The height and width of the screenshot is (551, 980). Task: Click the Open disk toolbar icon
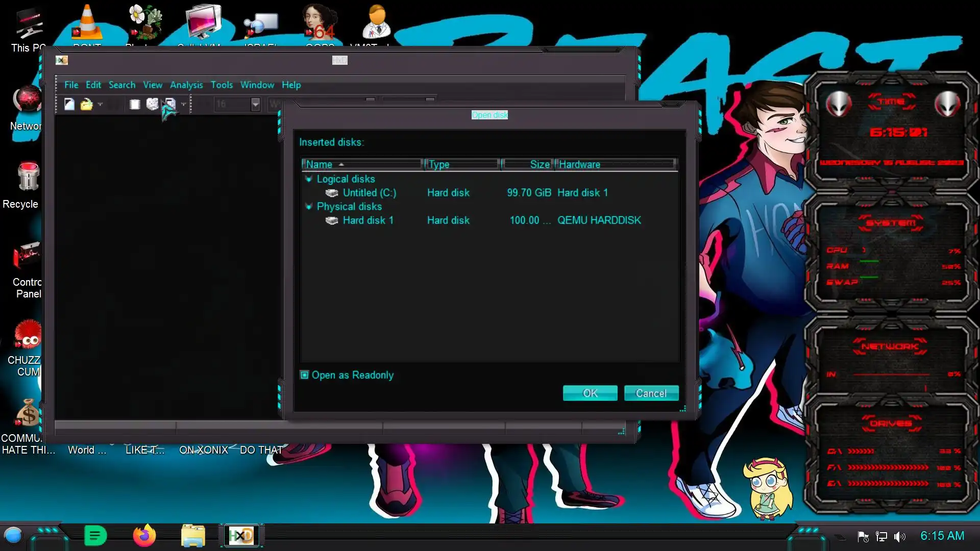[152, 104]
